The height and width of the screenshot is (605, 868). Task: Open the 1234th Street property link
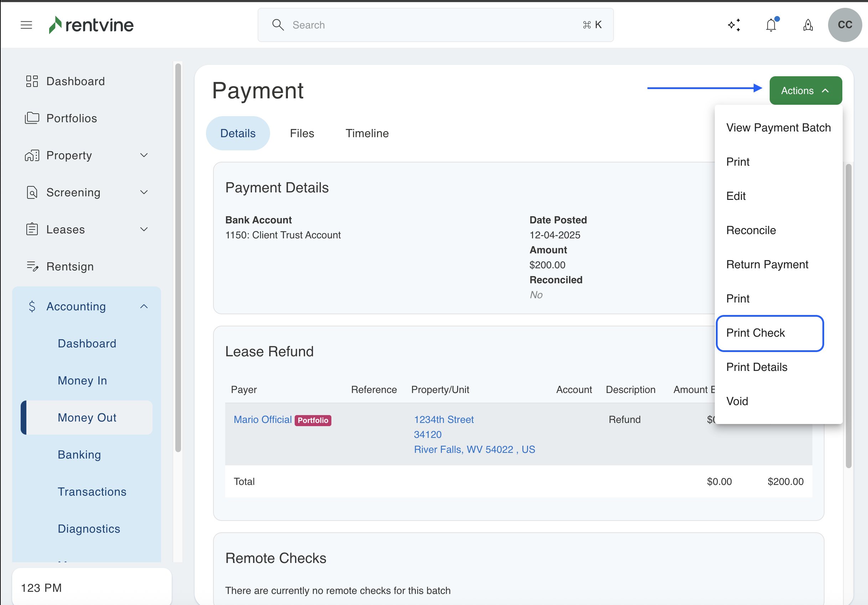[x=444, y=419]
